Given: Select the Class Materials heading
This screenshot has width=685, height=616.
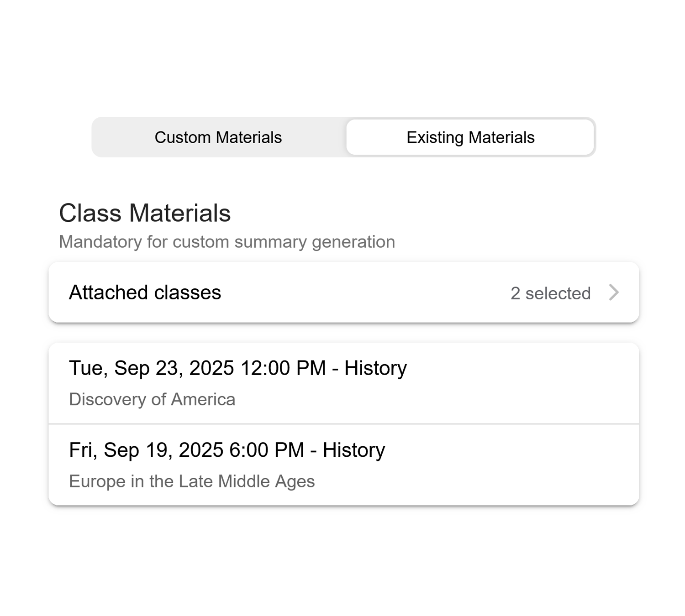Looking at the screenshot, I should click(145, 213).
